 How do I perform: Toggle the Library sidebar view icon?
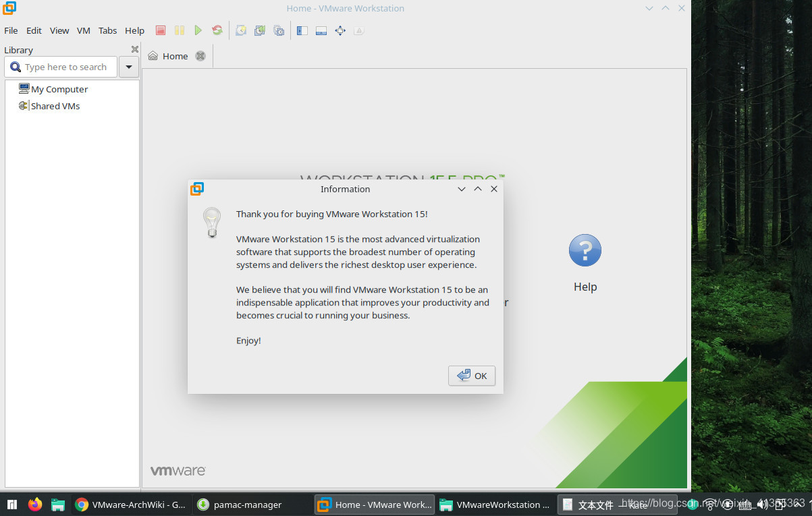pos(302,30)
